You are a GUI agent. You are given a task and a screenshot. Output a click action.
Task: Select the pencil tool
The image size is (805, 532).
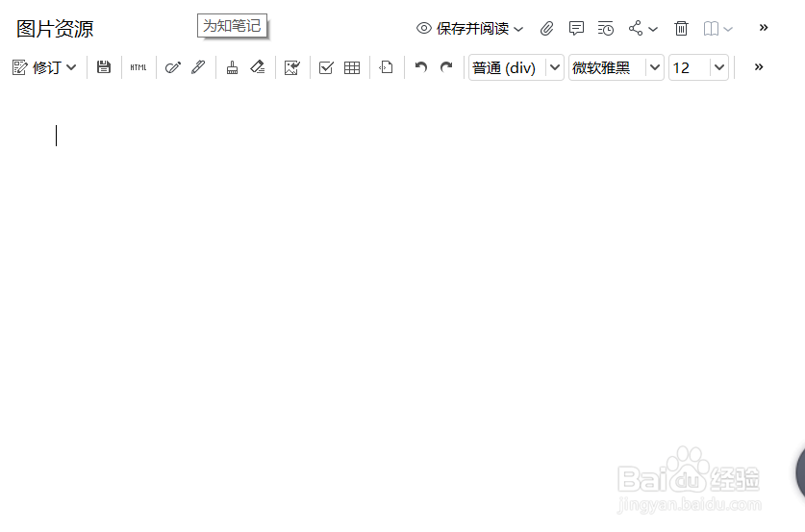click(x=198, y=67)
